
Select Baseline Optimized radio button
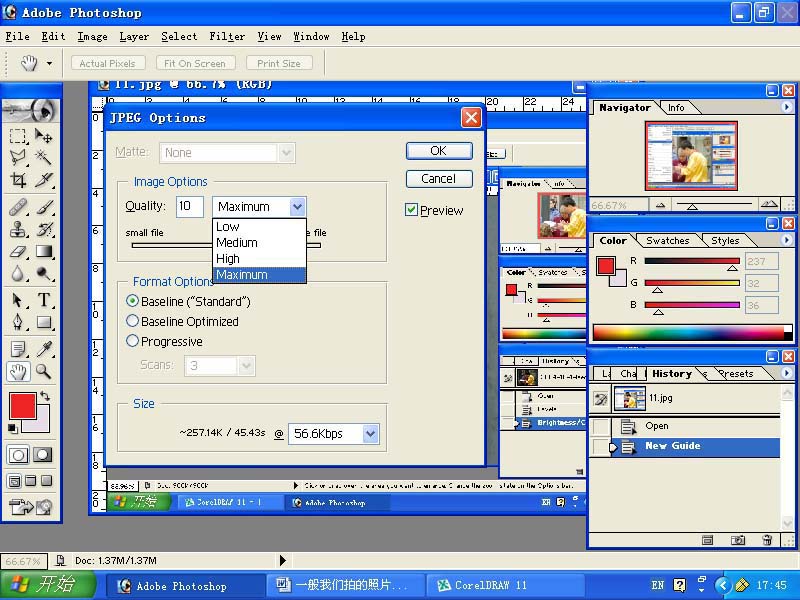tap(133, 321)
